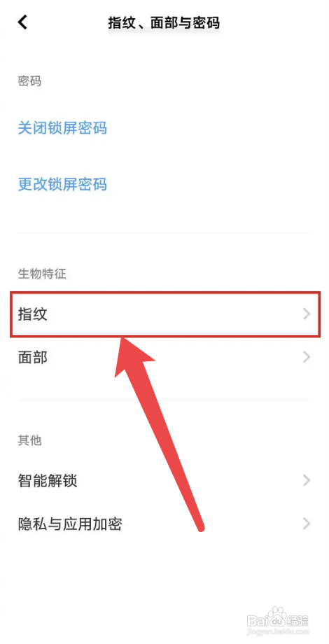Open the 指纹 fingerprint settings
Image resolution: width=329 pixels, height=644 pixels.
pos(164,314)
